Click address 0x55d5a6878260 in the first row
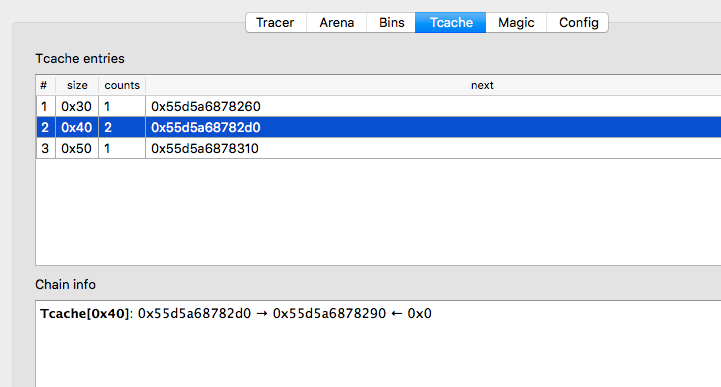 tap(206, 107)
